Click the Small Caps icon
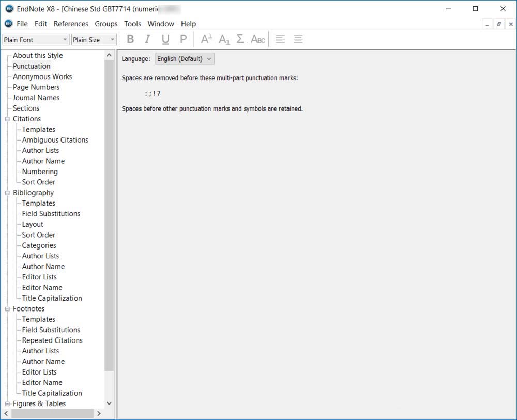517x420 pixels. coord(257,39)
